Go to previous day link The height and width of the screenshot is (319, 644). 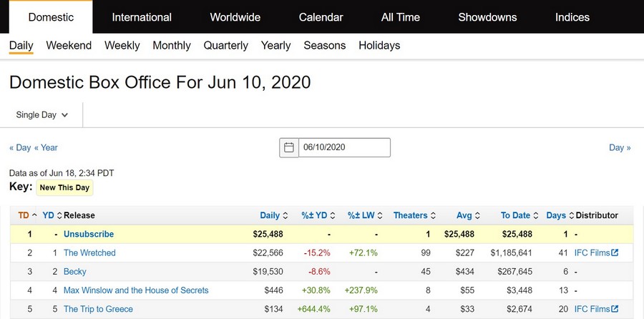20,147
